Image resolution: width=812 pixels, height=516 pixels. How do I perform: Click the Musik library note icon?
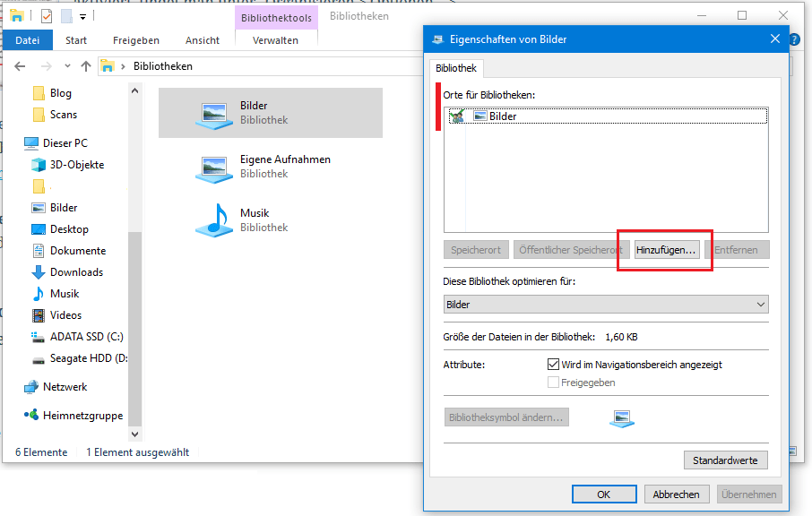coord(213,220)
